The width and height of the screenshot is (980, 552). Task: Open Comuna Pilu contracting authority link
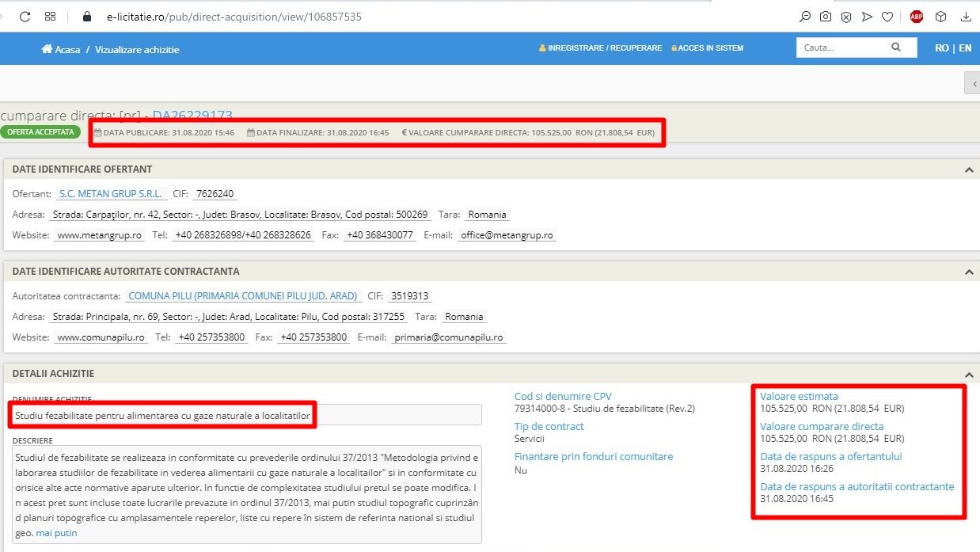pos(243,296)
